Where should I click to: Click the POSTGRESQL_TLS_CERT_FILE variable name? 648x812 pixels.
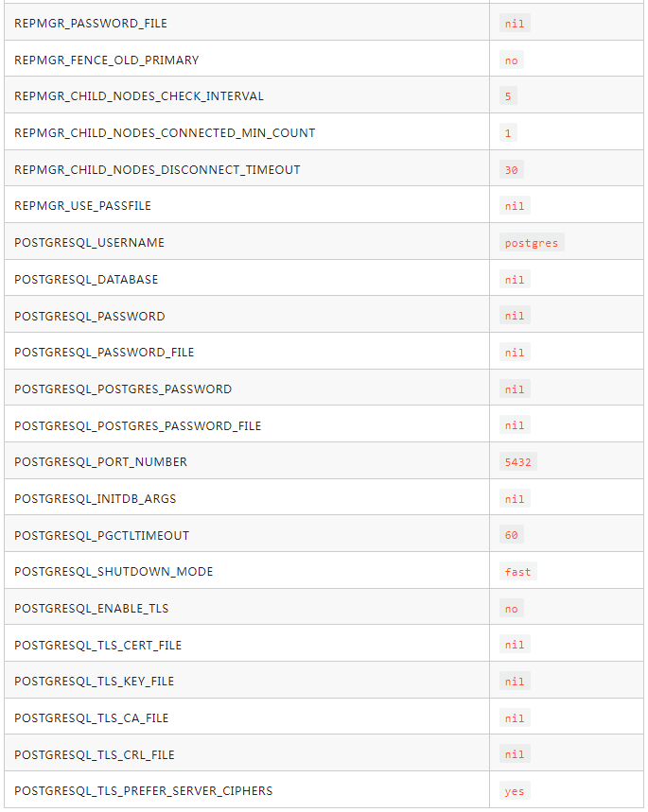click(x=98, y=645)
